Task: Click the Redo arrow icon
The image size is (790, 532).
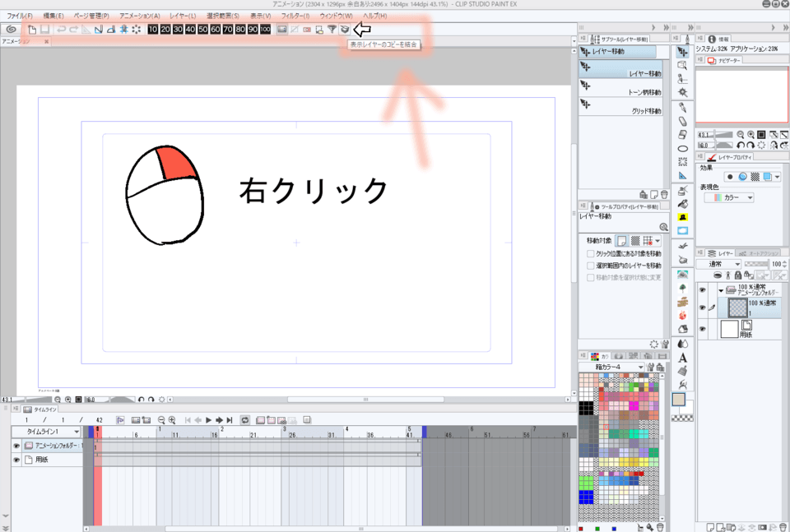Action: (x=73, y=30)
